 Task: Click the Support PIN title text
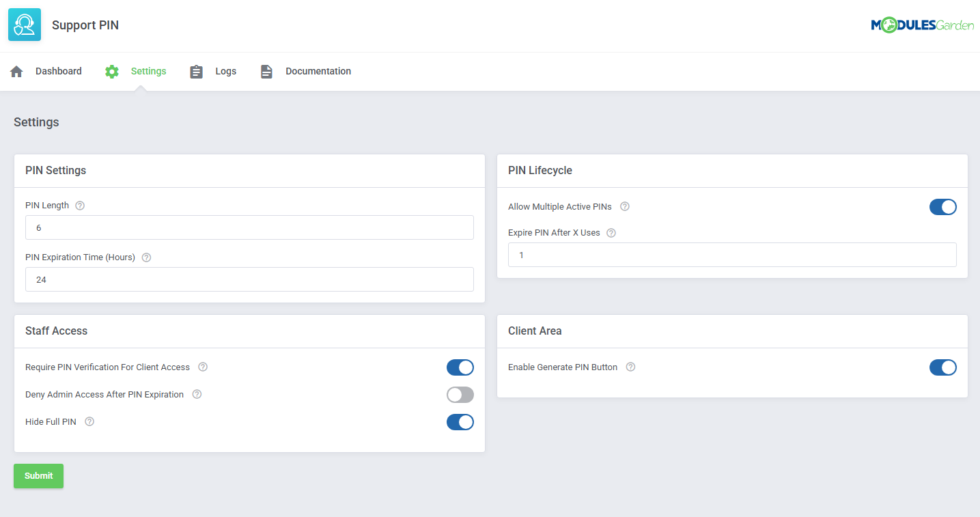click(x=85, y=25)
